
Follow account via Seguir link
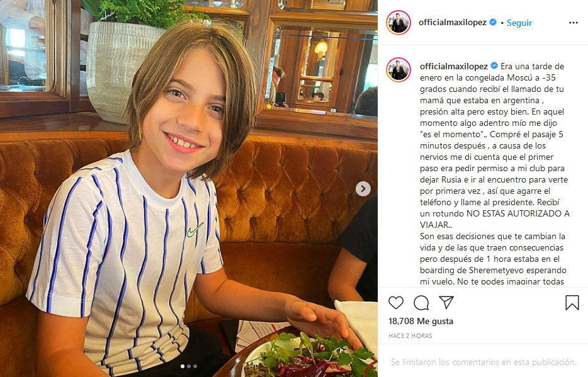click(x=519, y=23)
